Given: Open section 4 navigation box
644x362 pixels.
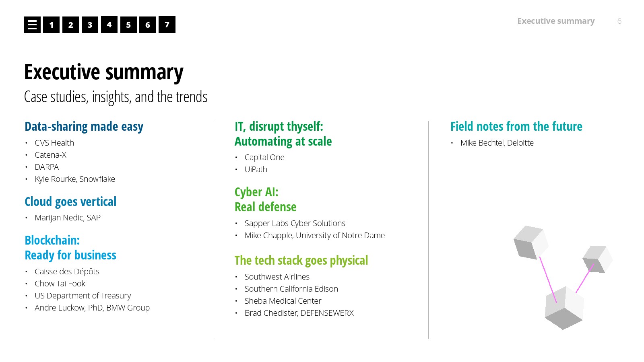Looking at the screenshot, I should point(109,25).
